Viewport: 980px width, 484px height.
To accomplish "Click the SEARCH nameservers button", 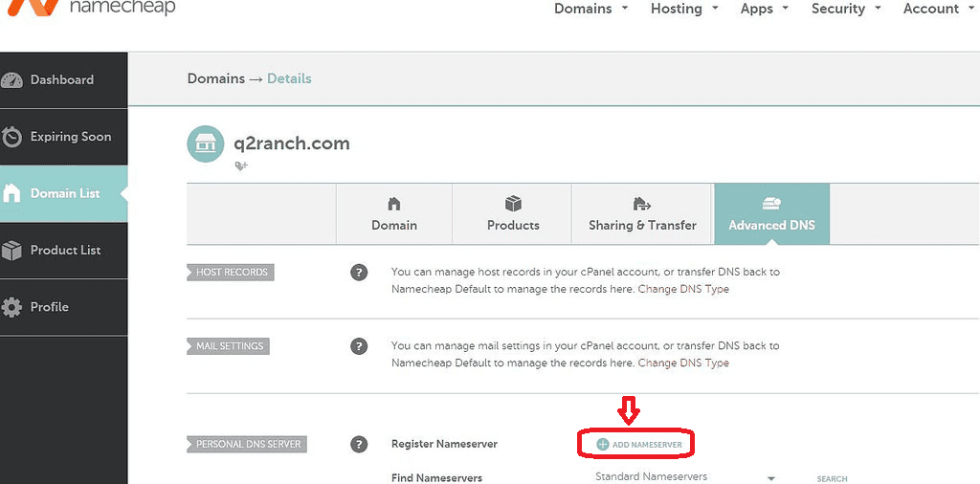I will pyautogui.click(x=832, y=479).
